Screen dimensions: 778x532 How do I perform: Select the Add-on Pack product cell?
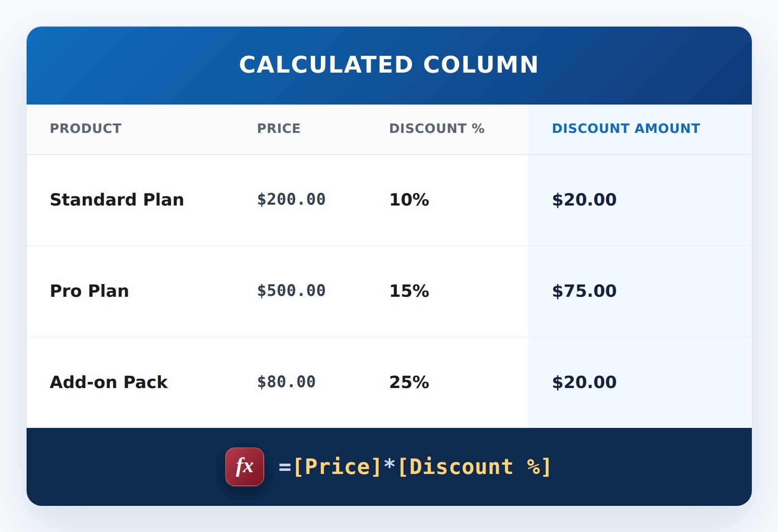(109, 382)
